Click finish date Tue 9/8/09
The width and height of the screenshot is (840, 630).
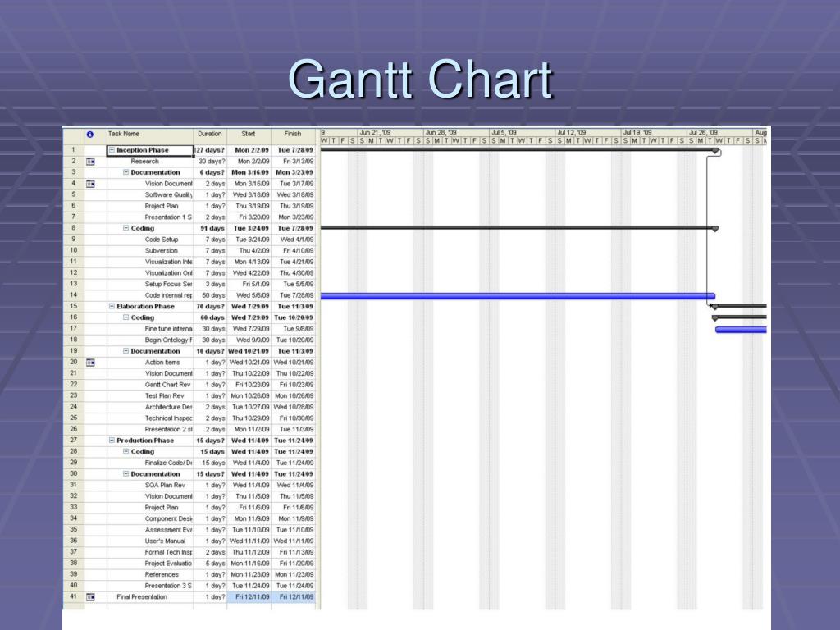(x=293, y=329)
